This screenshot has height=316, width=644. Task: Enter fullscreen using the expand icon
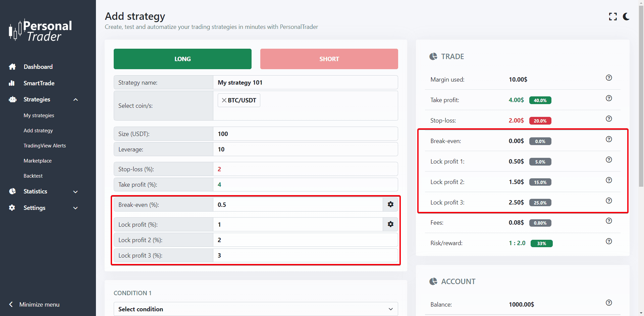point(613,16)
